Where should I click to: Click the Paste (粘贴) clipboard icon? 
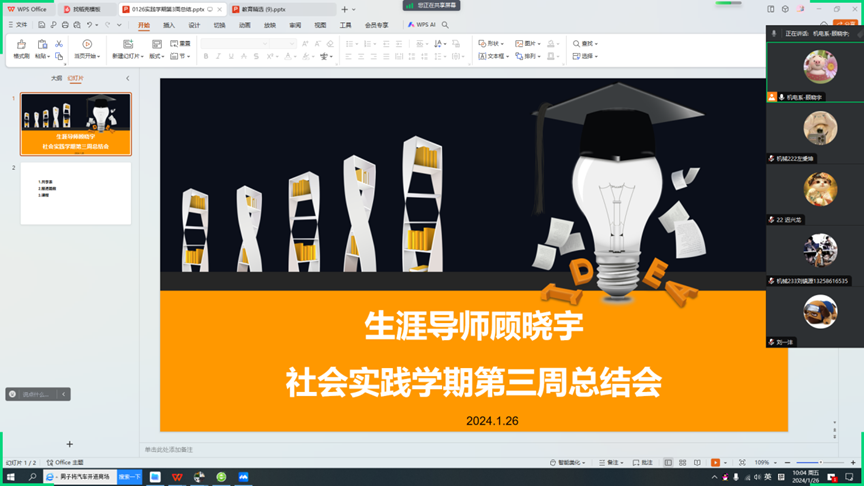(42, 45)
